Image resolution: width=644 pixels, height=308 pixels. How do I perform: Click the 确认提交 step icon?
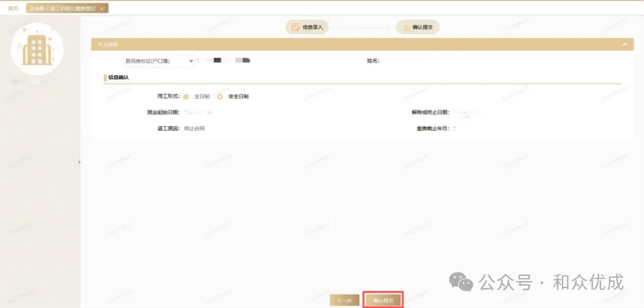click(406, 28)
